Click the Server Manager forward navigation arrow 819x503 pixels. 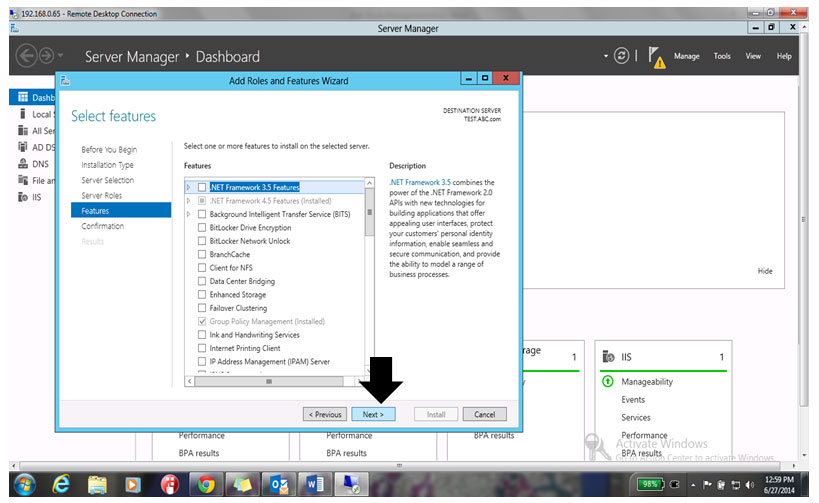(46, 55)
